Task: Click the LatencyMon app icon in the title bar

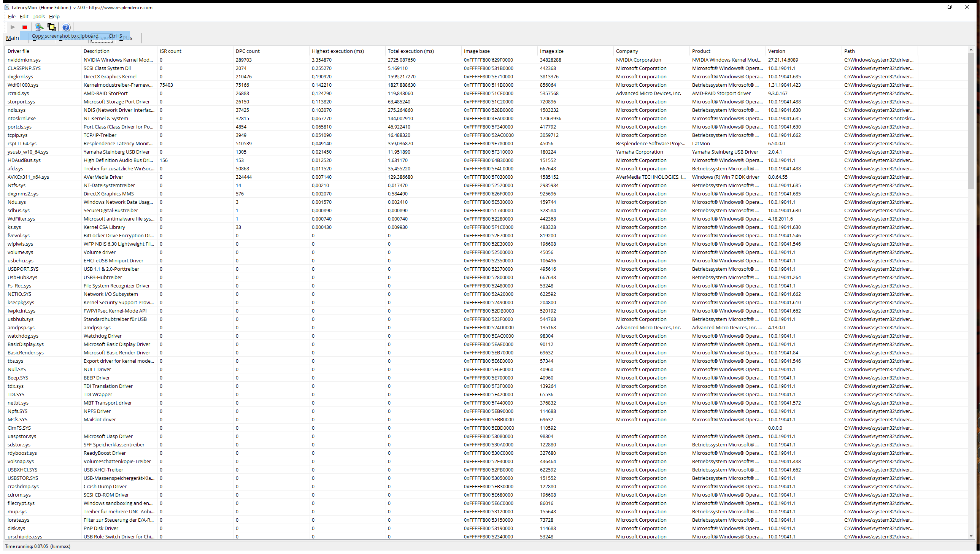Action: pyautogui.click(x=7, y=7)
